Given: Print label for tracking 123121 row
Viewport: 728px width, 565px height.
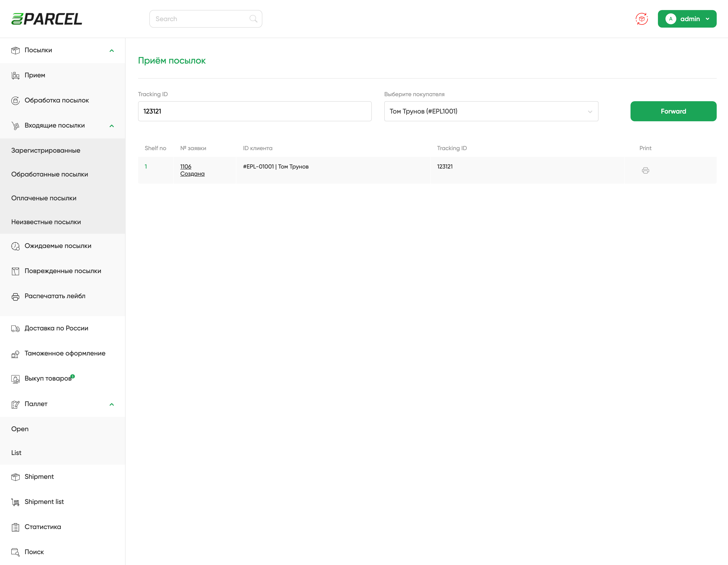Looking at the screenshot, I should pos(645,171).
